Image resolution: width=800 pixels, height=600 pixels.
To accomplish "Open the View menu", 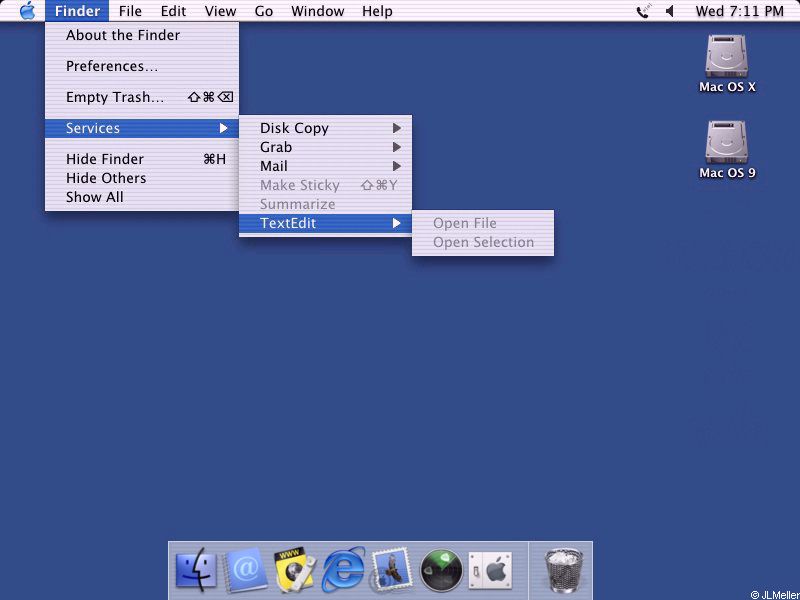I will point(220,11).
